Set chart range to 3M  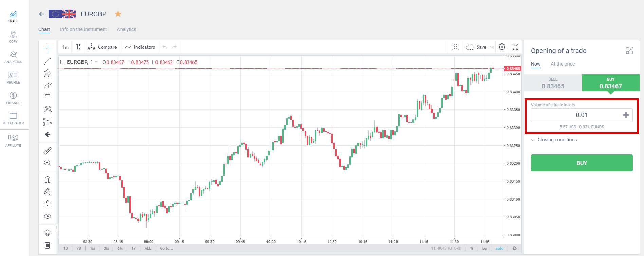[106, 248]
